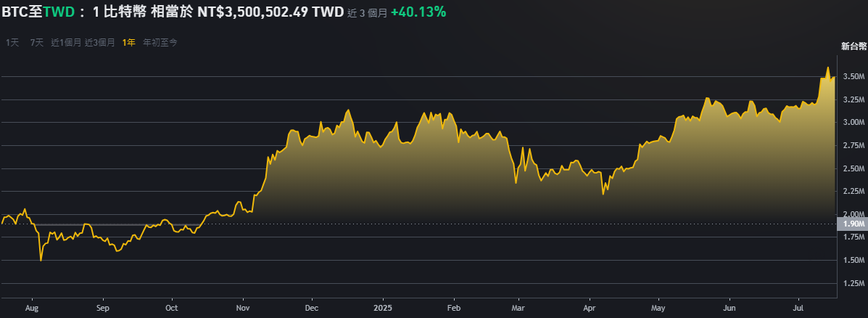Click the 2.00M axis value
Image resolution: width=868 pixels, height=318 pixels.
pyautogui.click(x=855, y=214)
